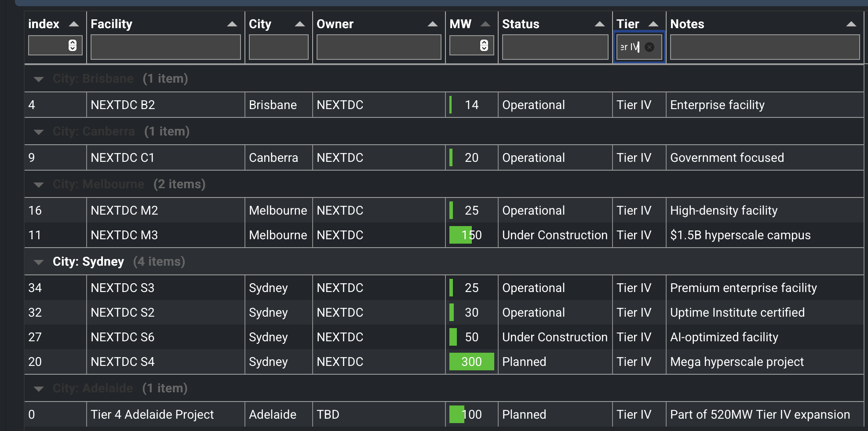Sort the MW column using its arrow

[485, 24]
